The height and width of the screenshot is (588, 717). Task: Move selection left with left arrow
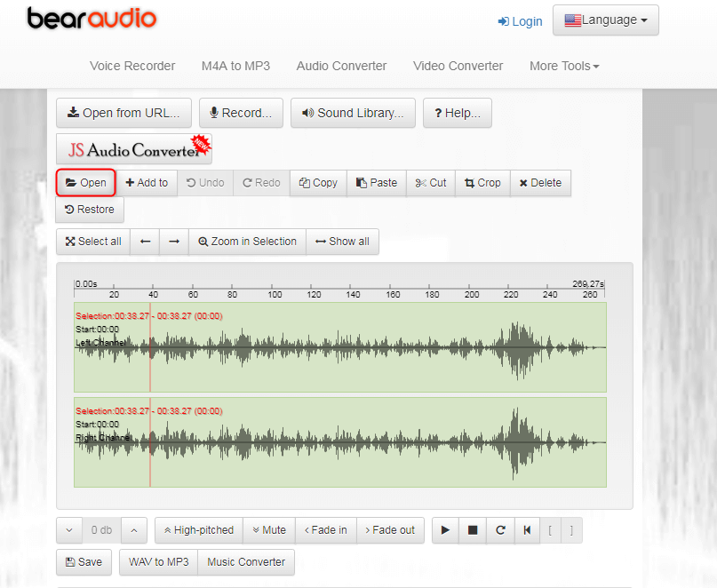pos(145,242)
